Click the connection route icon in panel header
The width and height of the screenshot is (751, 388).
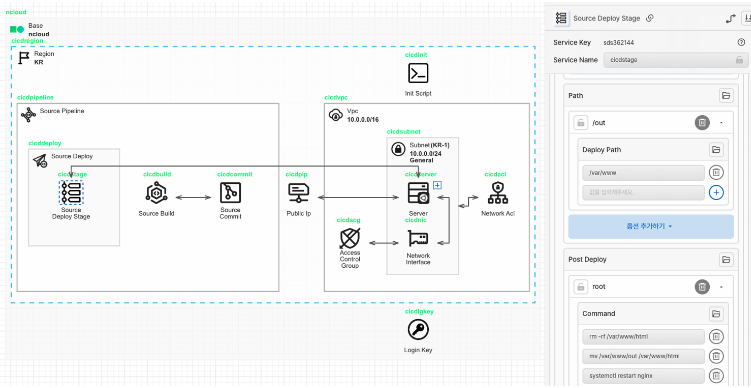pyautogui.click(x=730, y=18)
